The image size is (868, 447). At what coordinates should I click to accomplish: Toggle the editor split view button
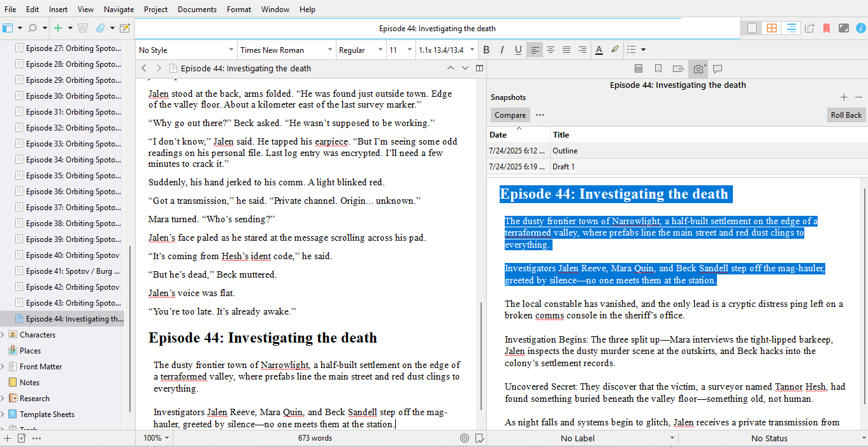480,68
